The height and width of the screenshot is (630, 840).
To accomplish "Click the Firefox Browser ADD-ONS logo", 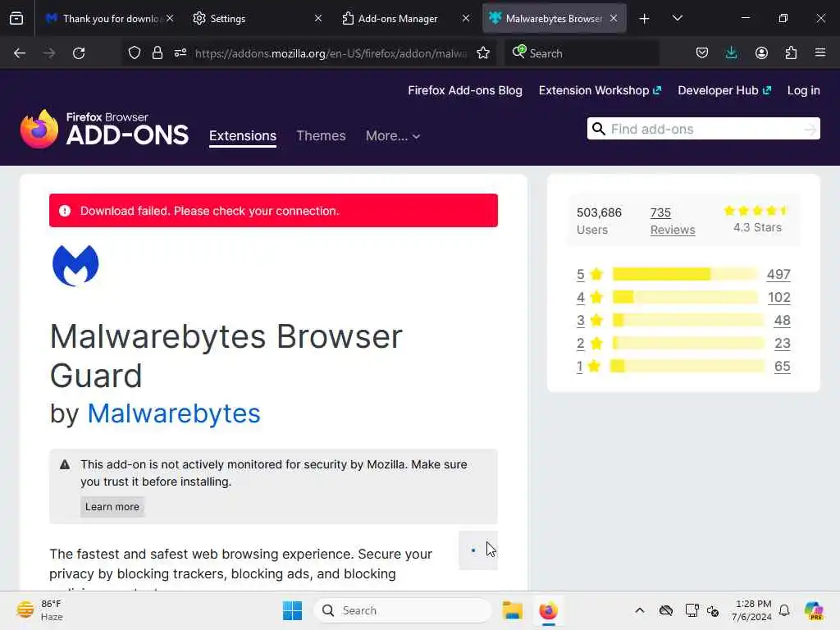I will [104, 129].
